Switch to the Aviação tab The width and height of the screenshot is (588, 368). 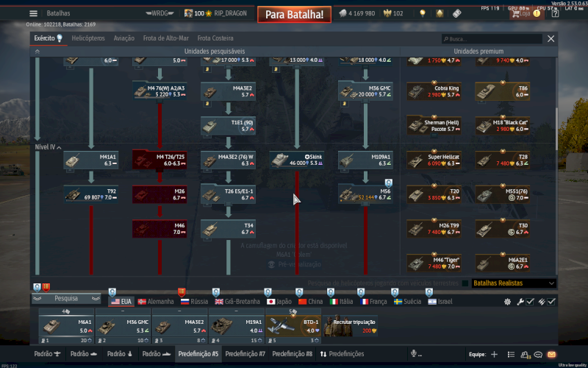pyautogui.click(x=123, y=38)
